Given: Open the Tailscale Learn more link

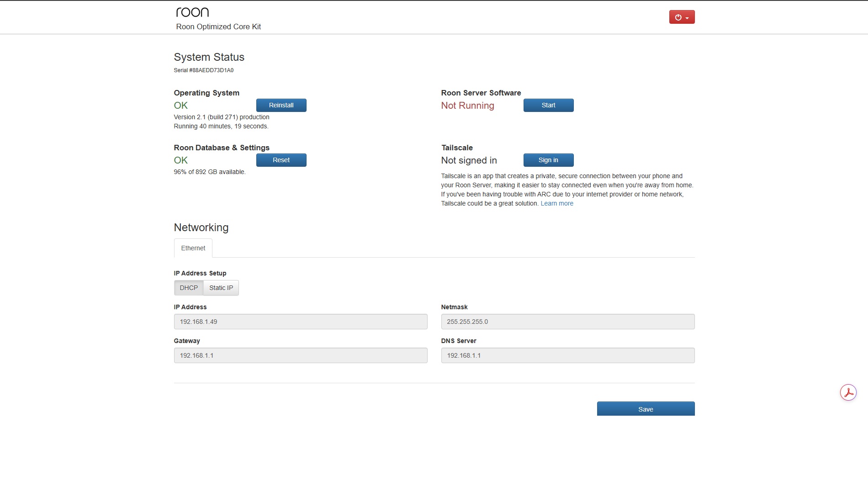Looking at the screenshot, I should click(557, 203).
